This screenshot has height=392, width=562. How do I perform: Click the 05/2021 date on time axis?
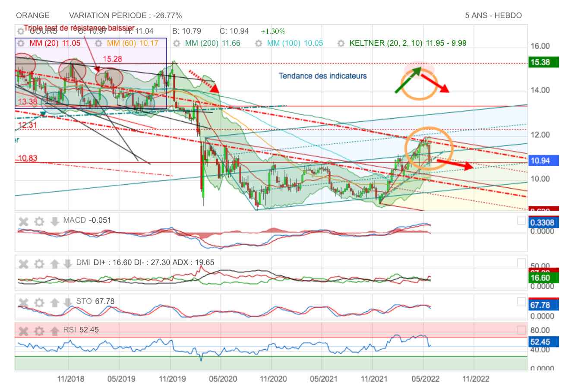(323, 379)
